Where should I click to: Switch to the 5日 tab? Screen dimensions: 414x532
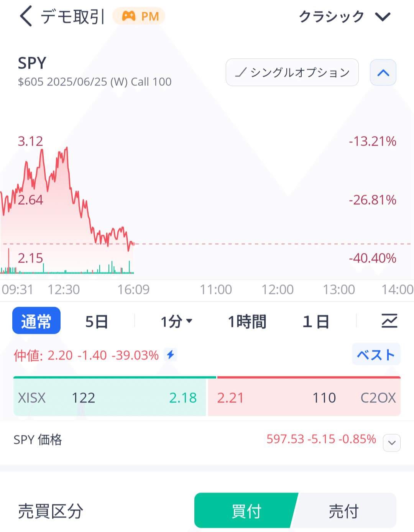pos(96,321)
